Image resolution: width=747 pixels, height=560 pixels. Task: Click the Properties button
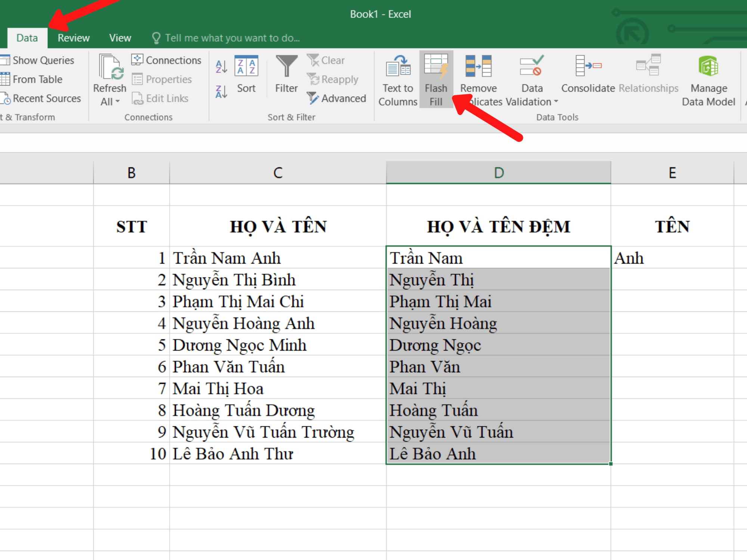(x=162, y=79)
